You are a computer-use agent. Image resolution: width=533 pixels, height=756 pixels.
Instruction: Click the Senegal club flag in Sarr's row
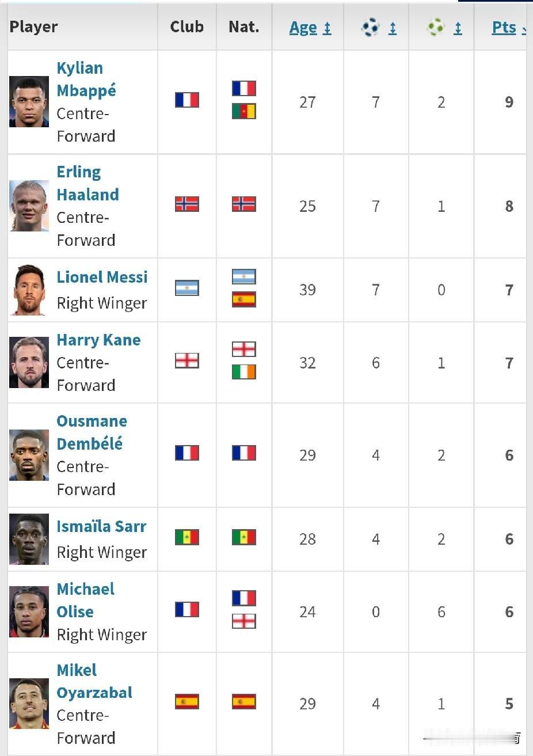coord(187,537)
